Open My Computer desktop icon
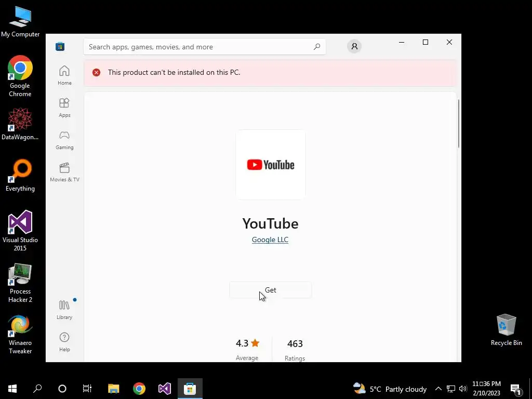 (x=20, y=21)
